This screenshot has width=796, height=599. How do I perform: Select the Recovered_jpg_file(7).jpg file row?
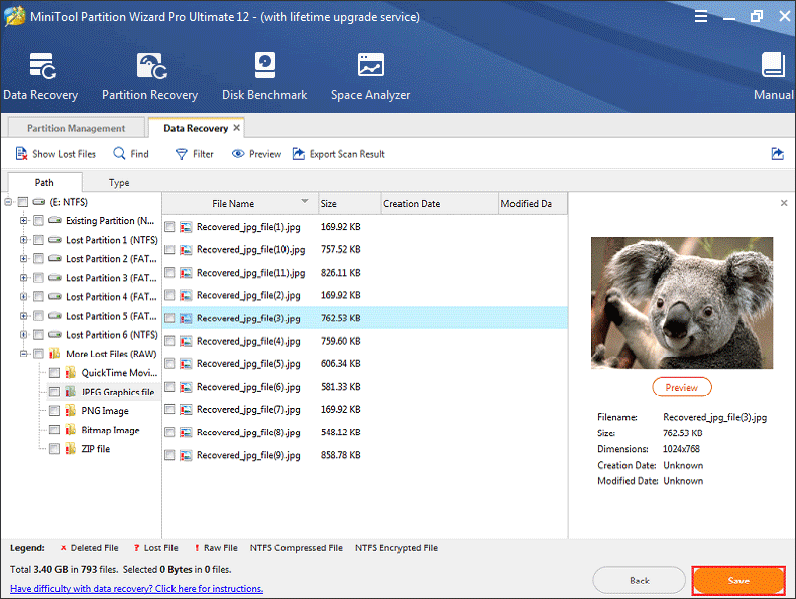pos(364,410)
